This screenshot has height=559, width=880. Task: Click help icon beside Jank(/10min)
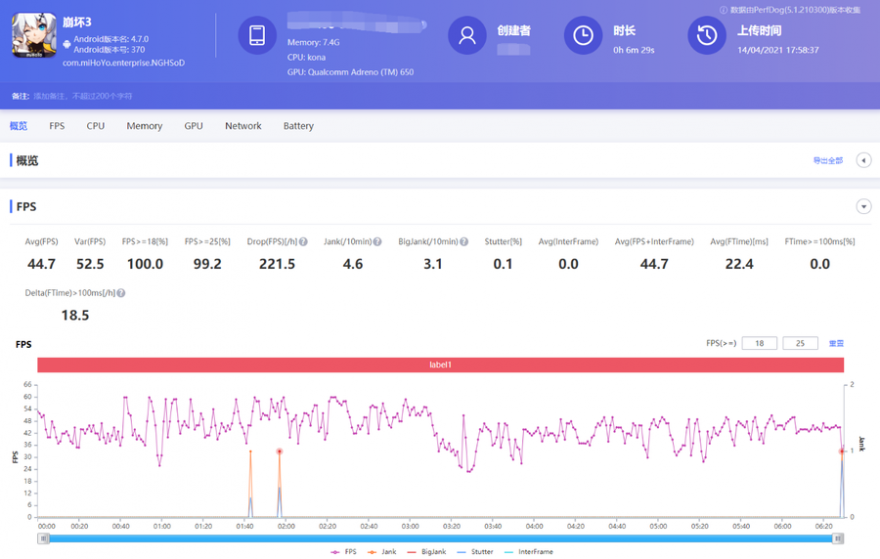click(378, 242)
